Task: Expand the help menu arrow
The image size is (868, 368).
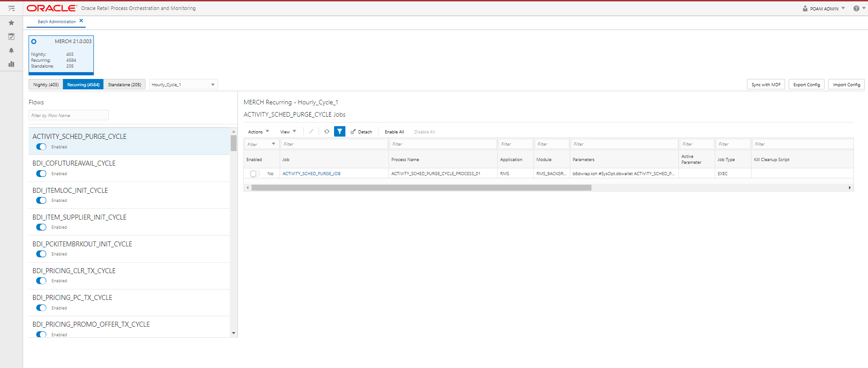Action: (x=864, y=8)
